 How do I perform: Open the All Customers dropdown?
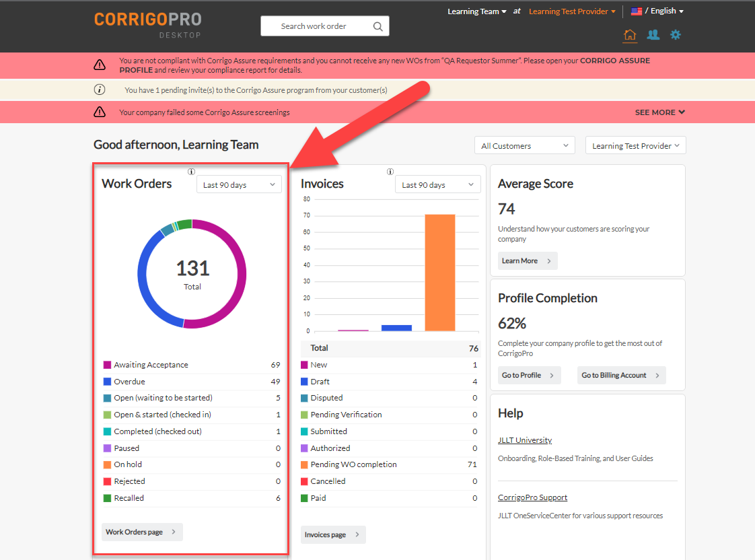click(x=524, y=146)
